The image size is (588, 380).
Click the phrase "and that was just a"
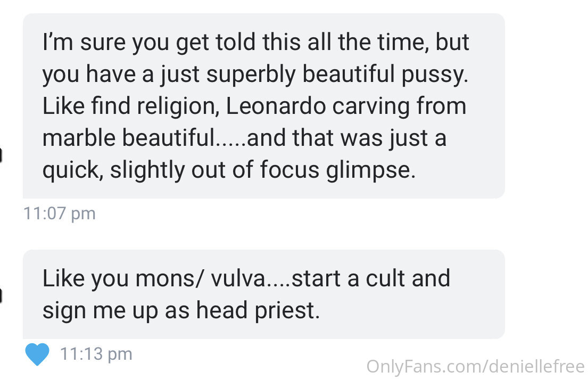346,138
